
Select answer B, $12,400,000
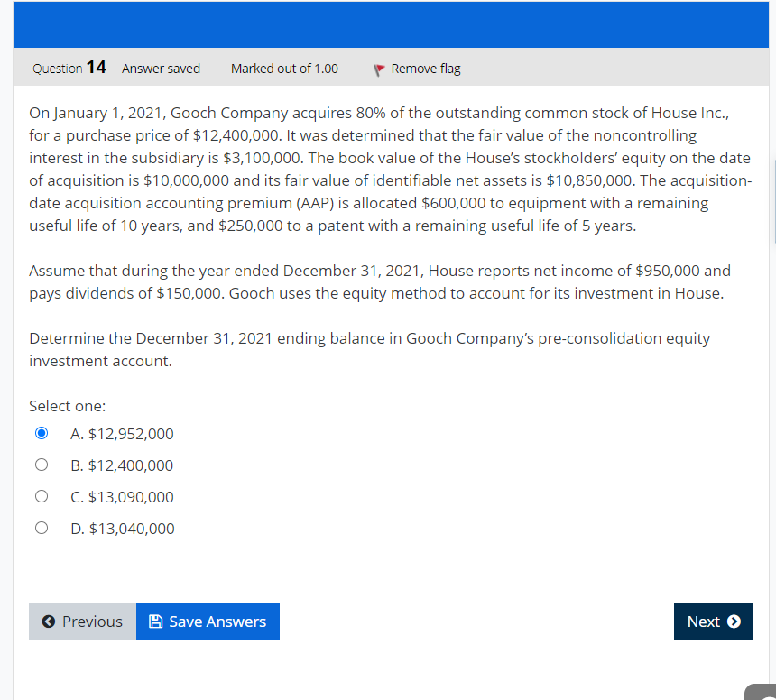point(42,465)
